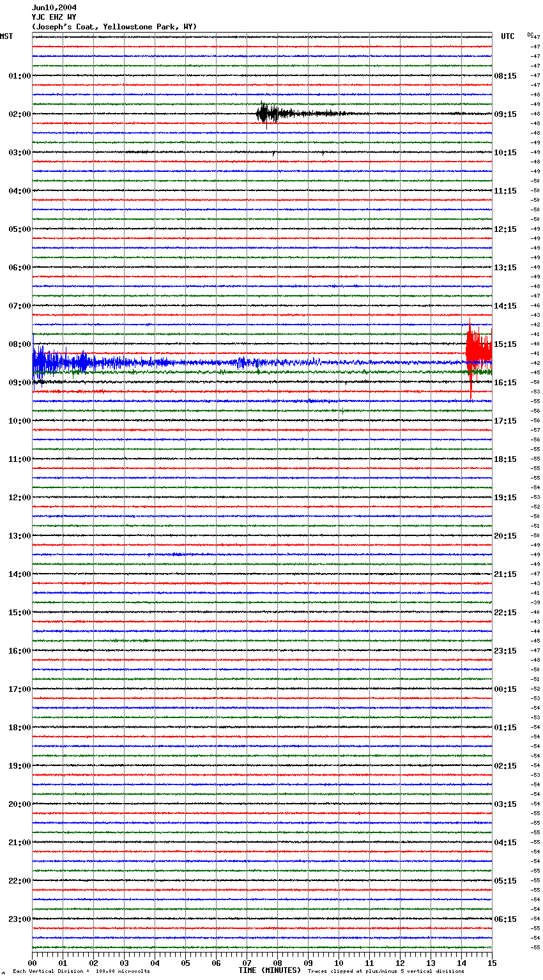Image resolution: width=543 pixels, height=980 pixels.
Task: Click the TIME (MINUTES) axis title
Action: 270,970
